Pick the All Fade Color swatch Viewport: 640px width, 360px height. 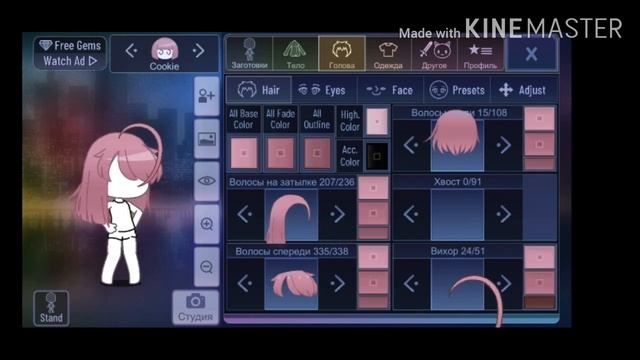click(280, 153)
